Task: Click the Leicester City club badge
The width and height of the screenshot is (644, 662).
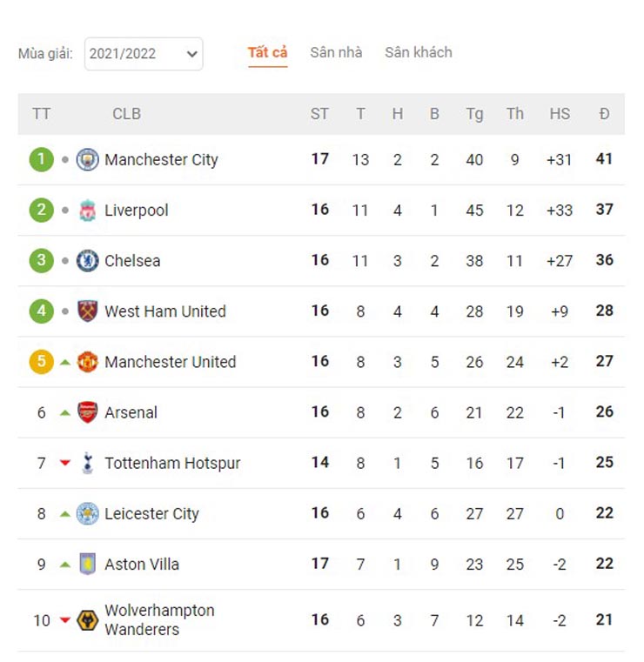Action: [87, 513]
